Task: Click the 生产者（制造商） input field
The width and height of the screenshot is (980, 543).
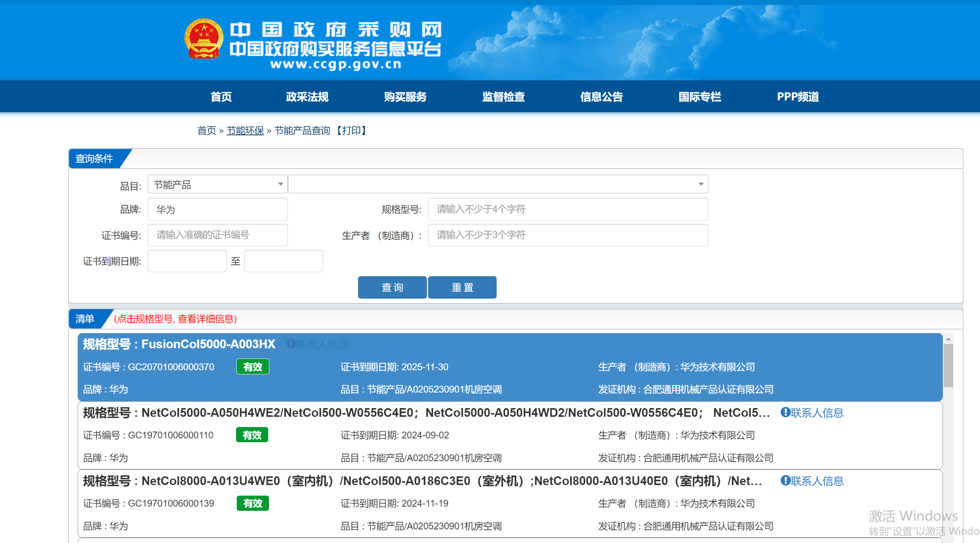Action: (567, 235)
